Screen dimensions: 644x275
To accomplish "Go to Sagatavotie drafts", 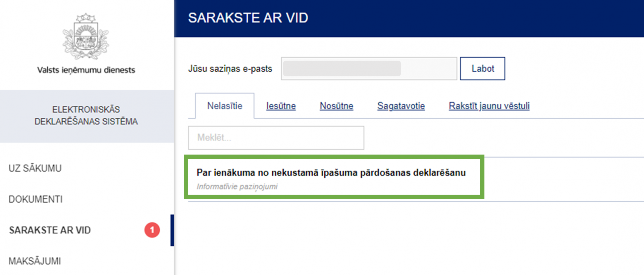I will tap(401, 106).
